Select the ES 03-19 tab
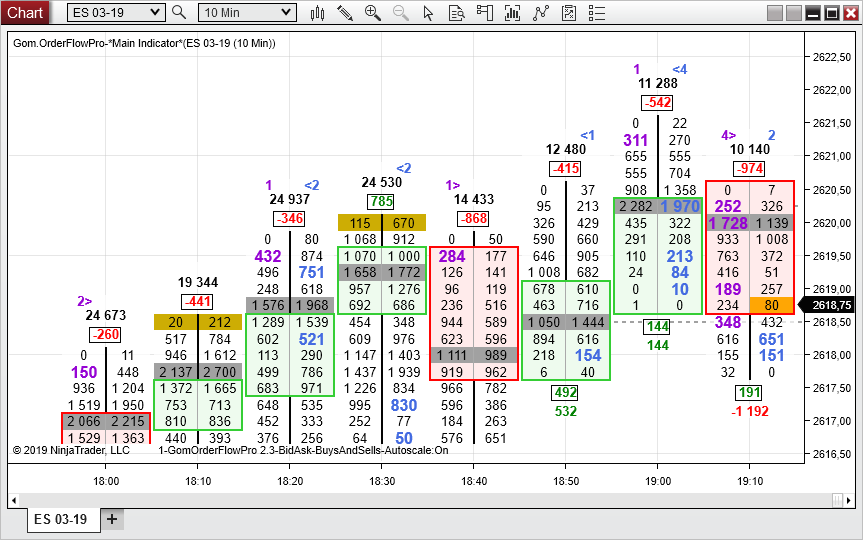 tap(63, 520)
